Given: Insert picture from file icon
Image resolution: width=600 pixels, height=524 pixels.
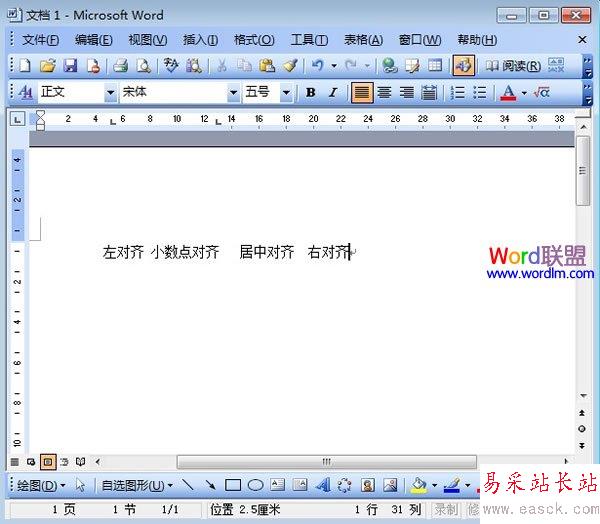Looking at the screenshot, I should point(390,485).
